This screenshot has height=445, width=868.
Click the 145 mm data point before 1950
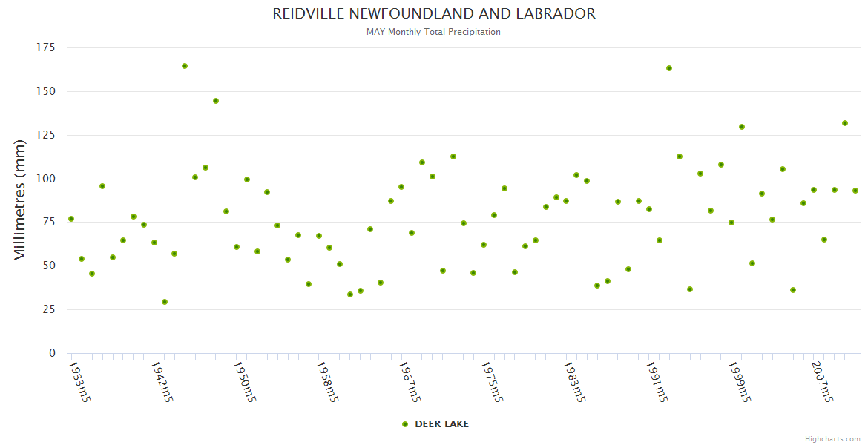216,101
